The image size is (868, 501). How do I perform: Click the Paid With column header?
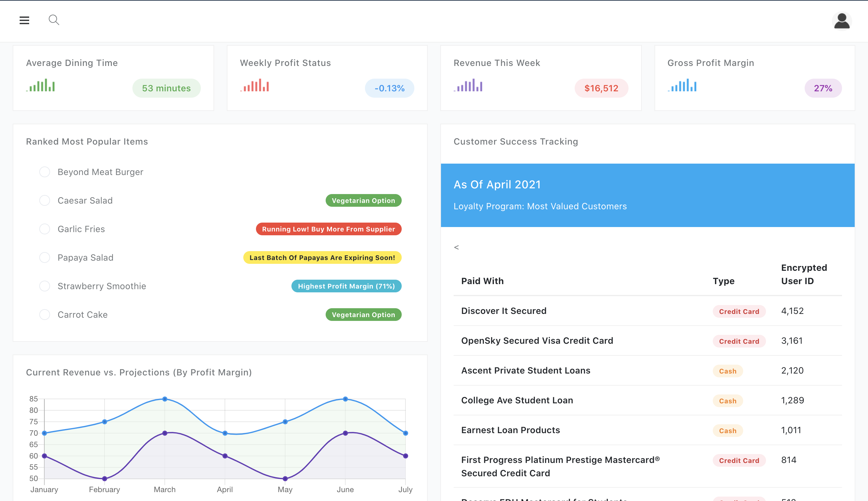482,281
